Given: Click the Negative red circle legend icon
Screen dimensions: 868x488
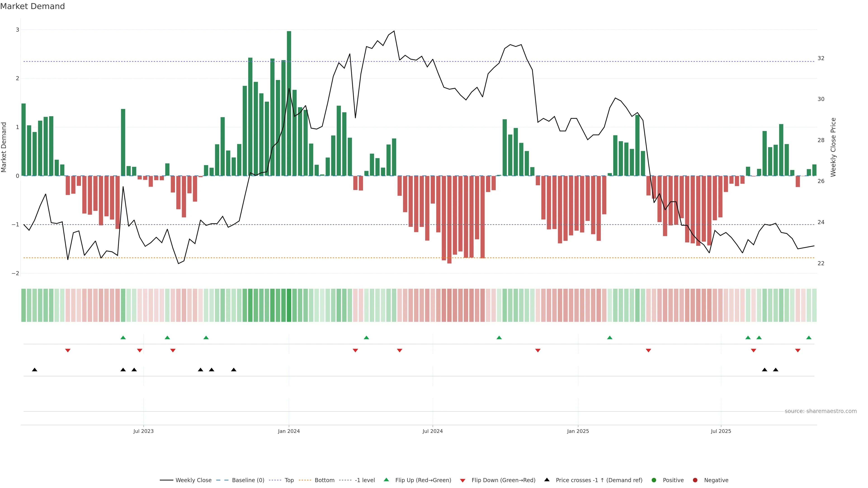Looking at the screenshot, I should click(x=695, y=480).
